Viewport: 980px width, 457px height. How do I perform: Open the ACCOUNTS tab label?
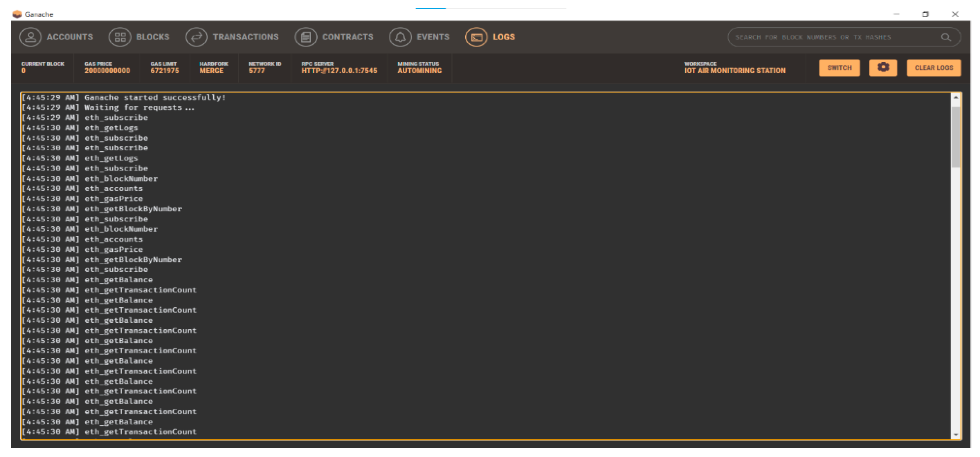click(70, 37)
